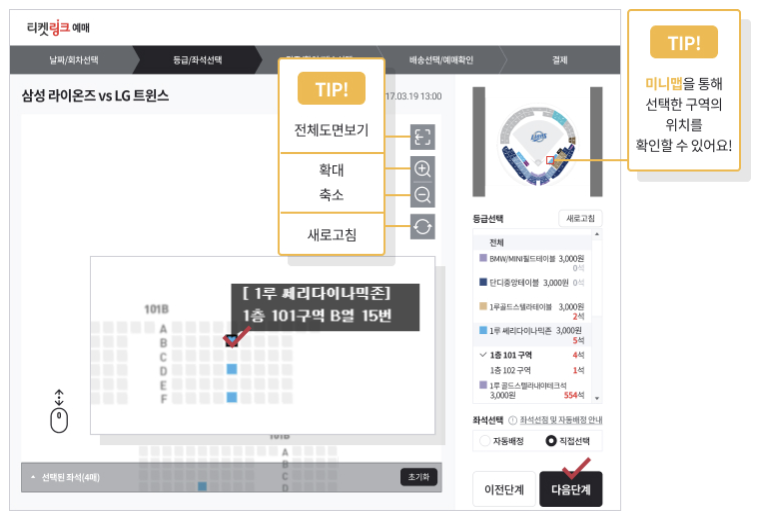The image size is (758, 525).
Task: Expand the 선택된 좌석(4매) panel
Action: click(x=33, y=477)
